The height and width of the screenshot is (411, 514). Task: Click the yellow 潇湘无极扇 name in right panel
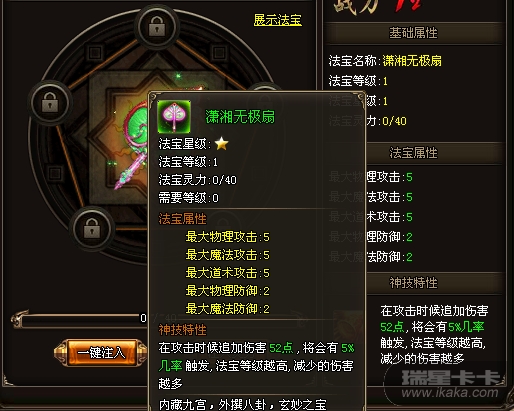coord(412,61)
